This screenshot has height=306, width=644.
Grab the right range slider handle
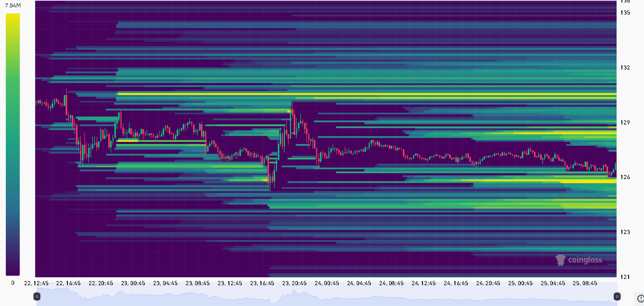coord(617,296)
